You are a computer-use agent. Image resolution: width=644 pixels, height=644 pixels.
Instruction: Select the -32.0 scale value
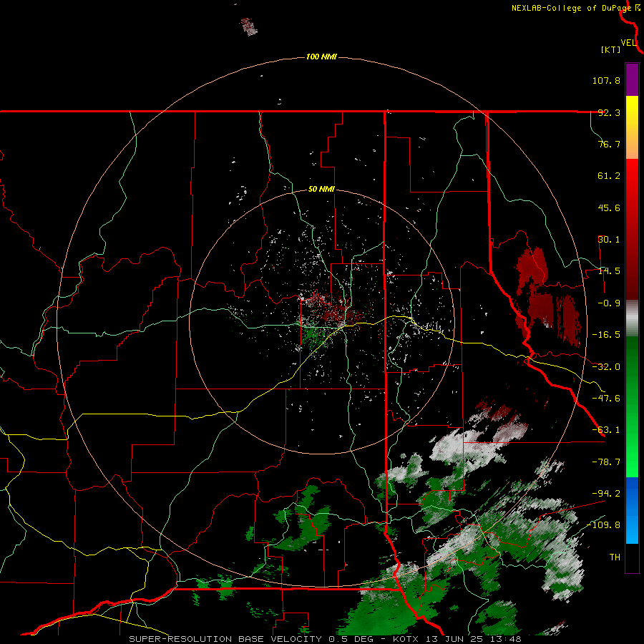point(606,367)
